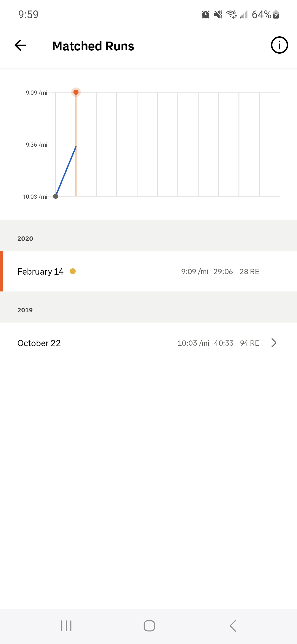The width and height of the screenshot is (297, 644).
Task: Tap the Android back navigation chevron
Action: 233,626
